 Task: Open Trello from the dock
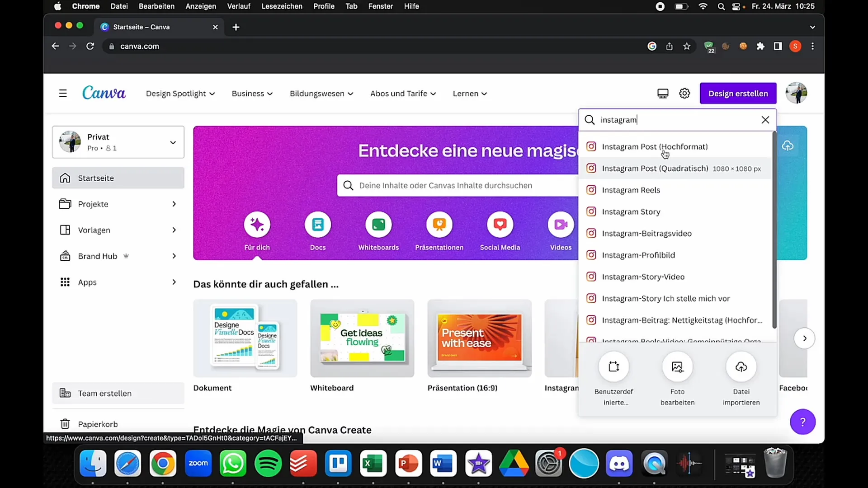(338, 463)
